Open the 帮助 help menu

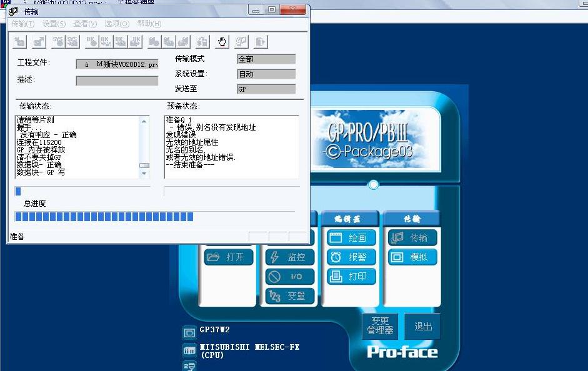coord(149,24)
